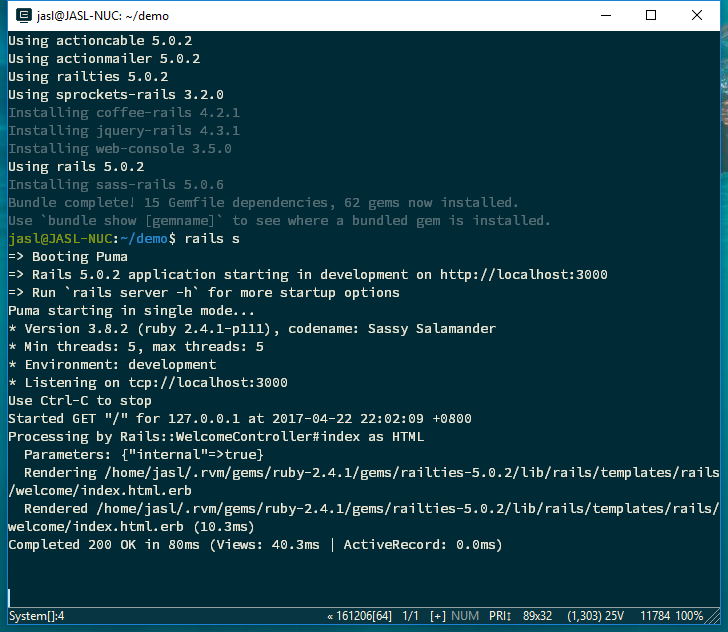The image size is (728, 632).
Task: Click the '=> Booting Puma' line
Action: pyautogui.click(x=68, y=257)
